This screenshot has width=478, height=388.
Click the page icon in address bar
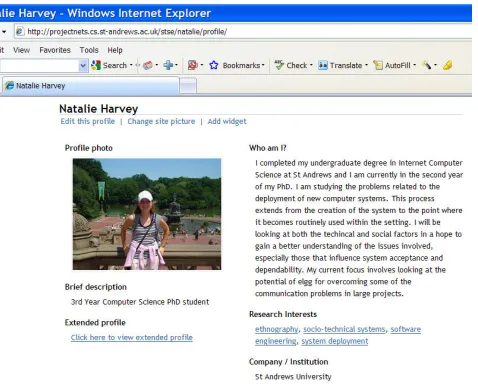coord(20,32)
